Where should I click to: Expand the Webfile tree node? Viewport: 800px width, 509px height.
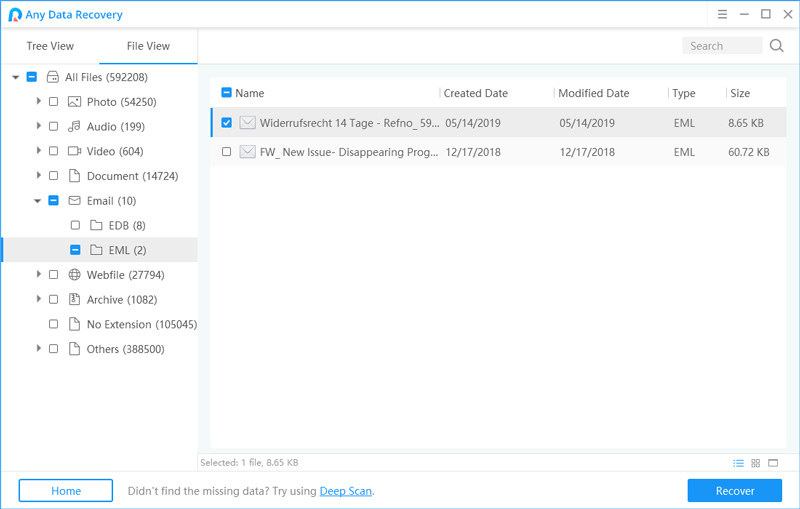click(x=38, y=274)
